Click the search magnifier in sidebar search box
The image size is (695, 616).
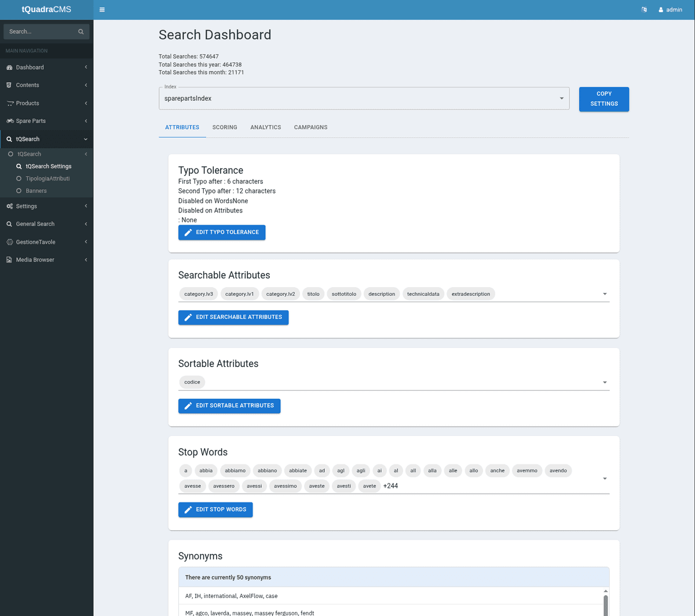click(81, 31)
